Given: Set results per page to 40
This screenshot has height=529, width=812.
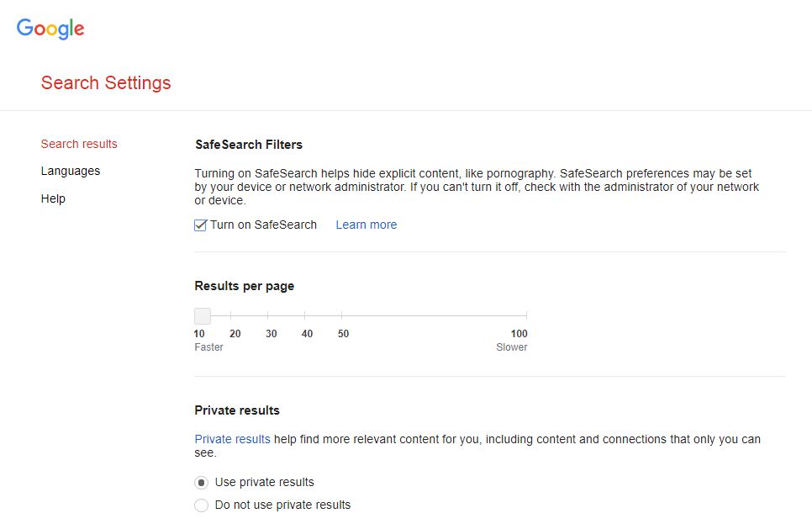Looking at the screenshot, I should pyautogui.click(x=304, y=315).
